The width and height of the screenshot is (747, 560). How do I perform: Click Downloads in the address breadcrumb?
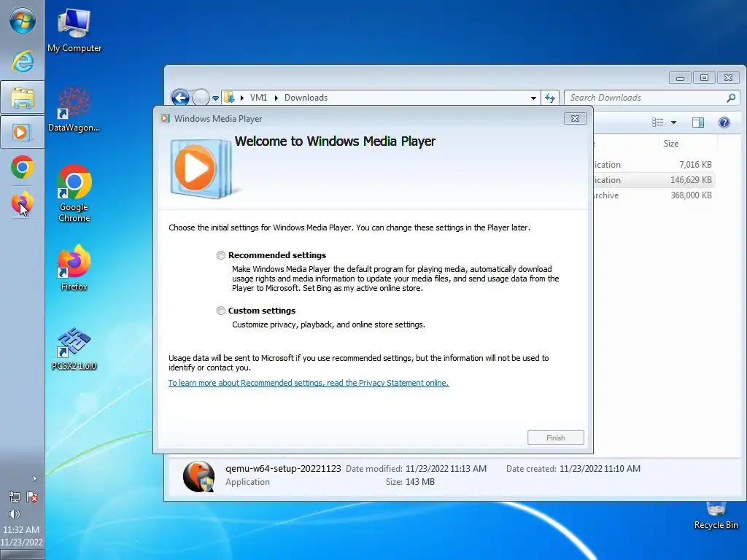(306, 98)
